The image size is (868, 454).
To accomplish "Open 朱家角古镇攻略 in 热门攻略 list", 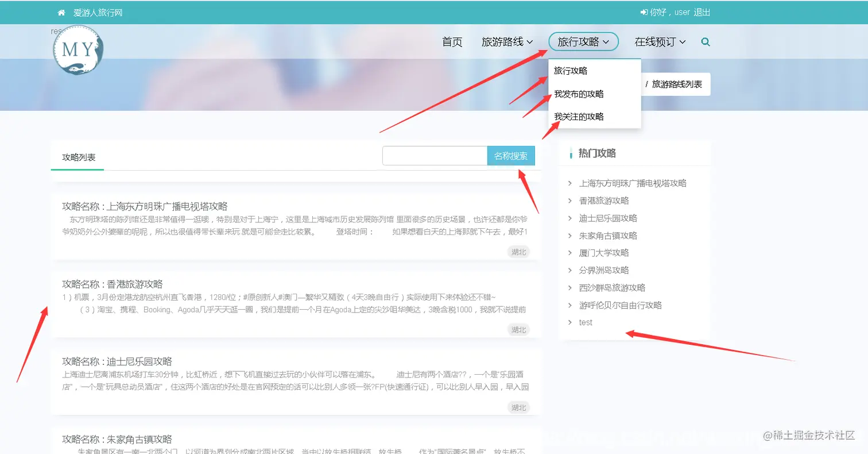I will [x=608, y=236].
